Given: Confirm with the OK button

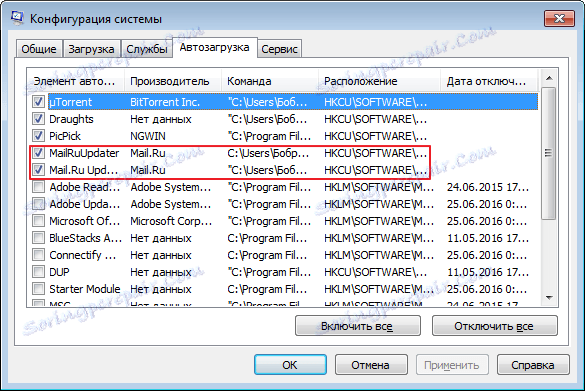Looking at the screenshot, I should [290, 365].
